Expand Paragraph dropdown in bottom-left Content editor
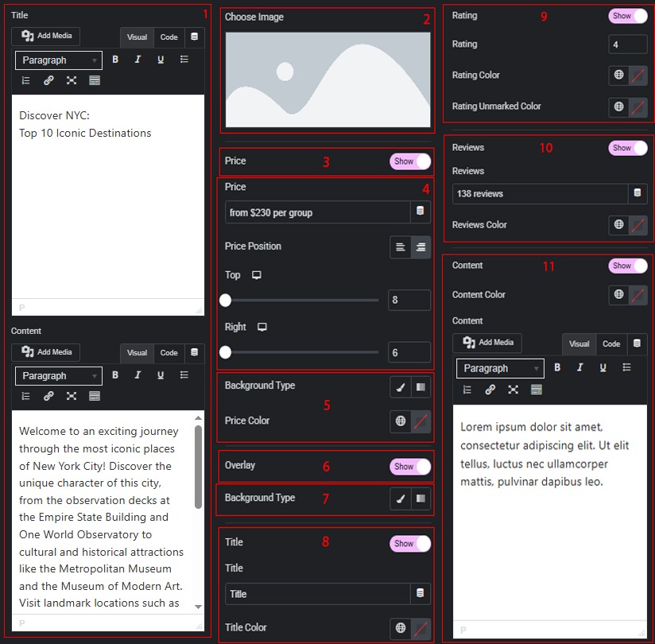Screen dimensions: 655x644 59,376
